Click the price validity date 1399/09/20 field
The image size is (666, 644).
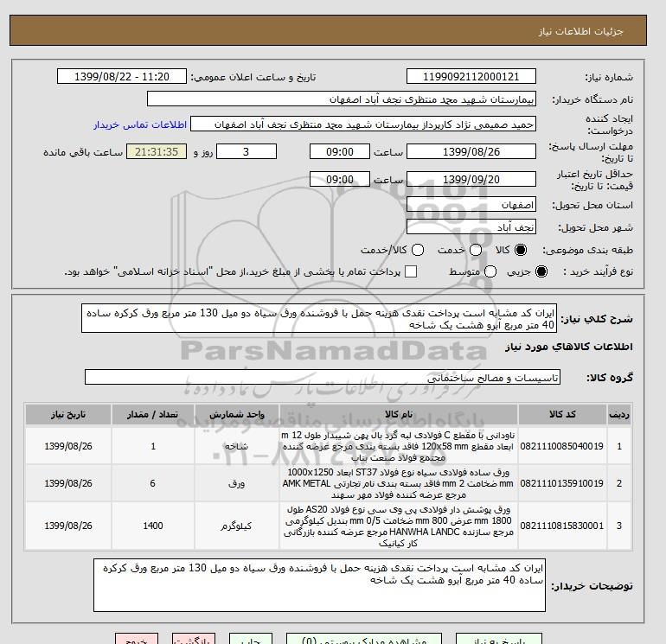471,179
